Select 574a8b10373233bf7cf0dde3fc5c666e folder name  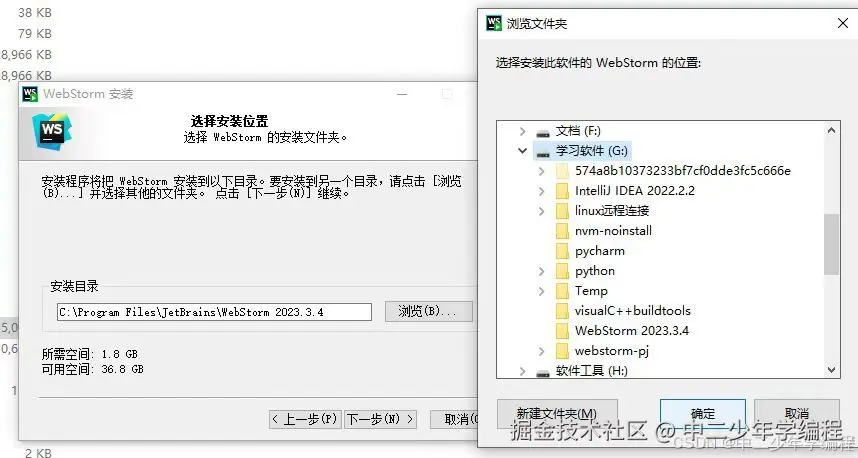click(x=683, y=171)
